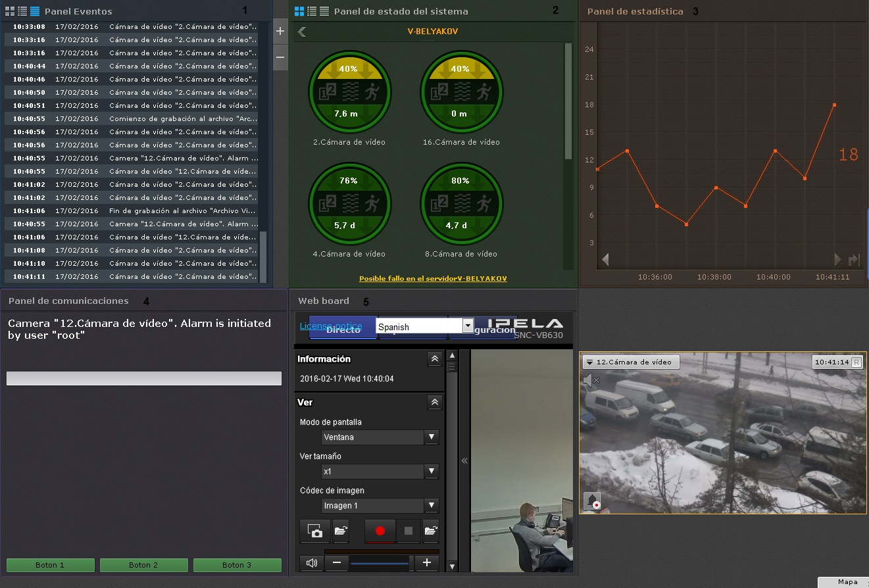Viewport: 869px width, 588px height.
Task: Start recording with the red record button
Action: coord(380,531)
